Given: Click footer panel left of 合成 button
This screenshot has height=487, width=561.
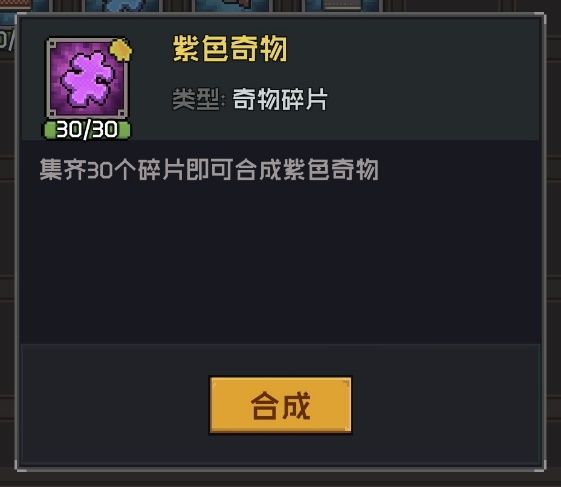Looking at the screenshot, I should click(114, 405).
